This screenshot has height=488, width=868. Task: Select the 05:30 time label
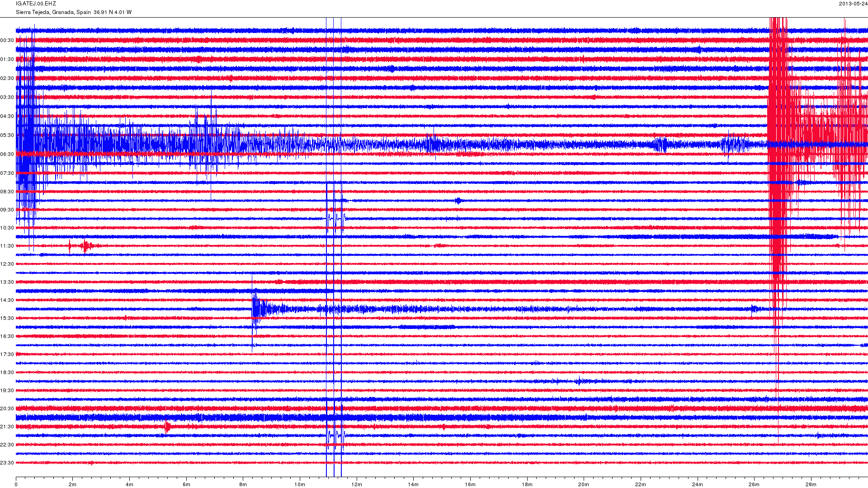click(7, 136)
